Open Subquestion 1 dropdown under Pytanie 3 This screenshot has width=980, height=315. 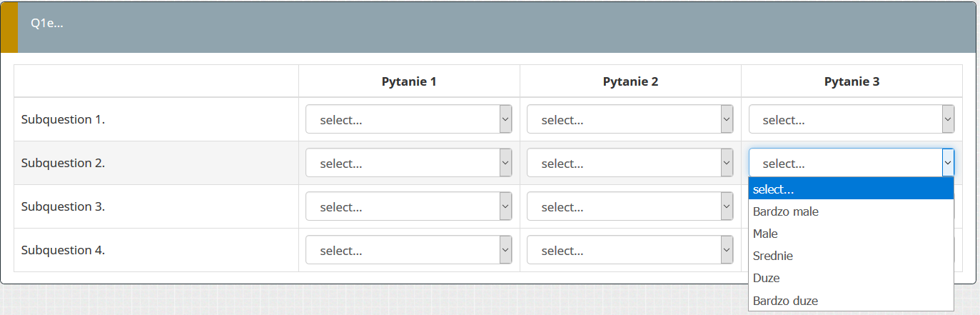(851, 119)
